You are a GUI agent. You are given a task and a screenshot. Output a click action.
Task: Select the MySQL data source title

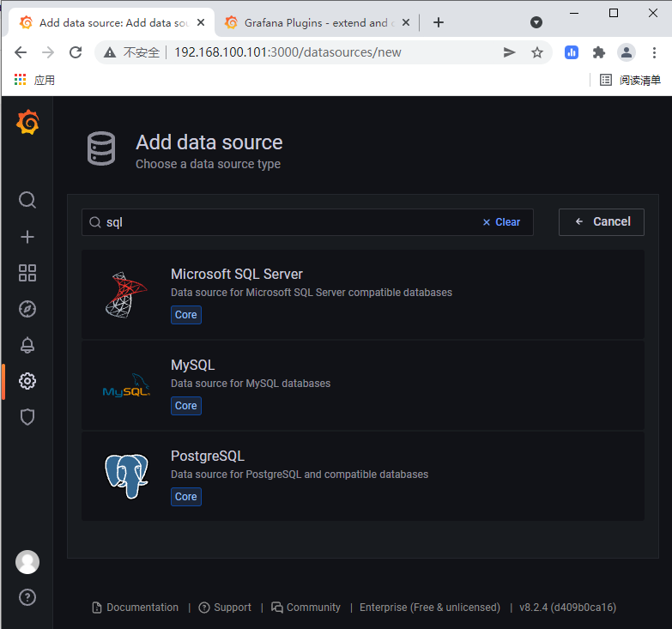pos(192,365)
